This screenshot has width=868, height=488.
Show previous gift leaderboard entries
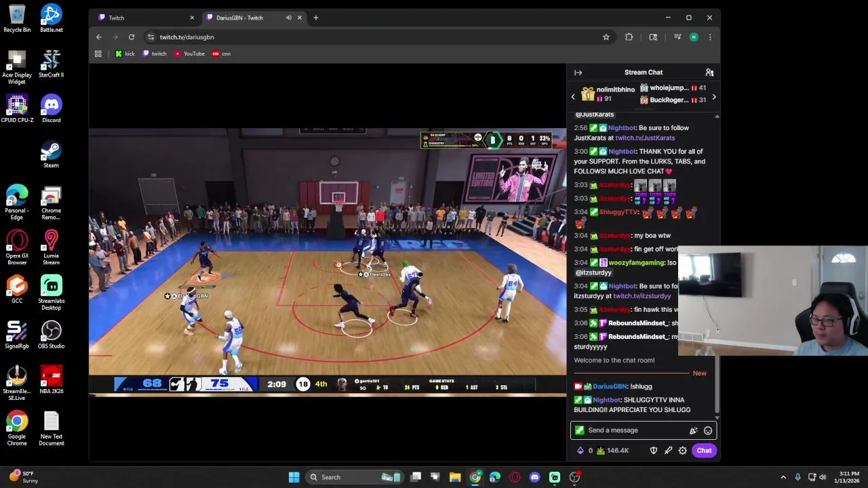[x=573, y=97]
